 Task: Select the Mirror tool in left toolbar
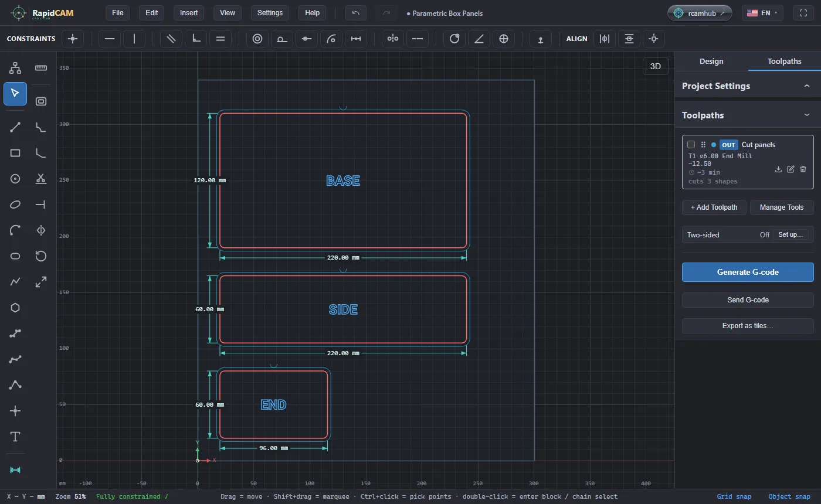(41, 230)
